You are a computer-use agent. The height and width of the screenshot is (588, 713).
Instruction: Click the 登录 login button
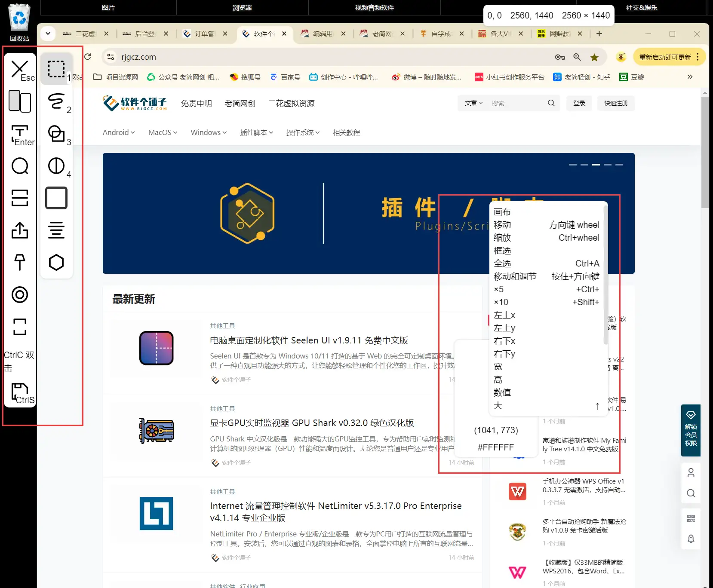pyautogui.click(x=579, y=103)
